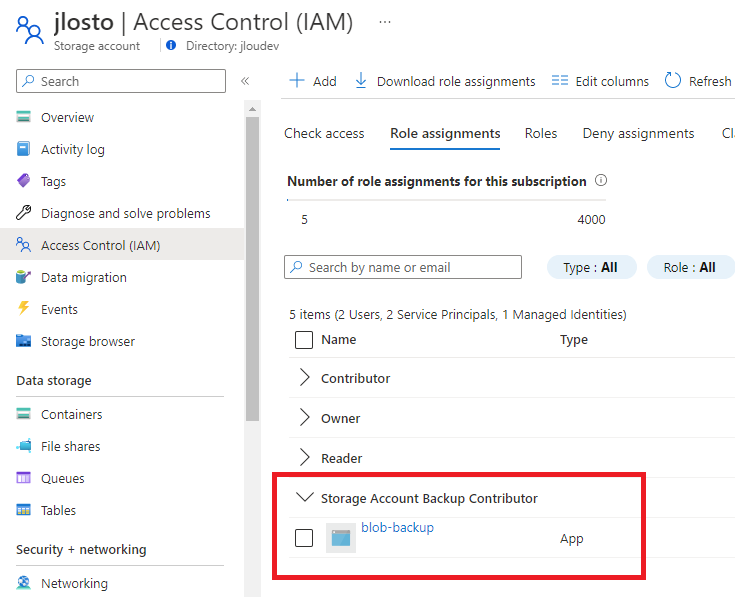
Task: Click info icon beside role assignments count
Action: 601,180
